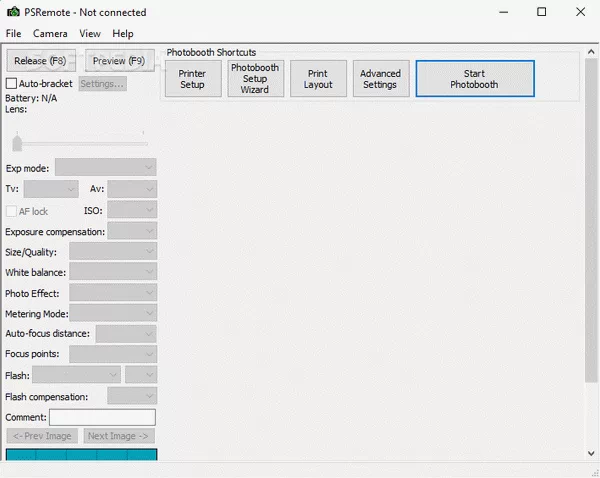This screenshot has height=478, width=600.
Task: Expand the Exp mode dropdown
Action: [x=106, y=167]
